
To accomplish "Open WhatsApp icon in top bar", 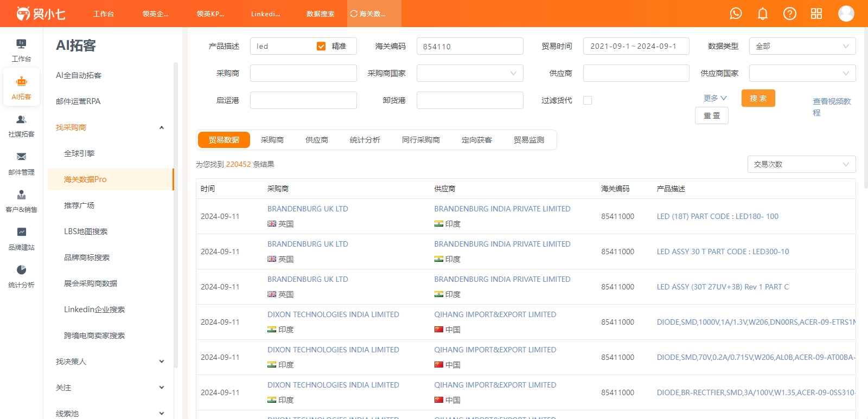I will click(x=736, y=14).
